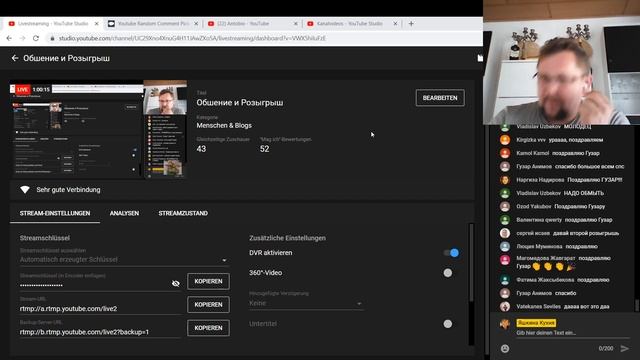
Task: Click the stream settings panel scrollbar
Action: 471,263
